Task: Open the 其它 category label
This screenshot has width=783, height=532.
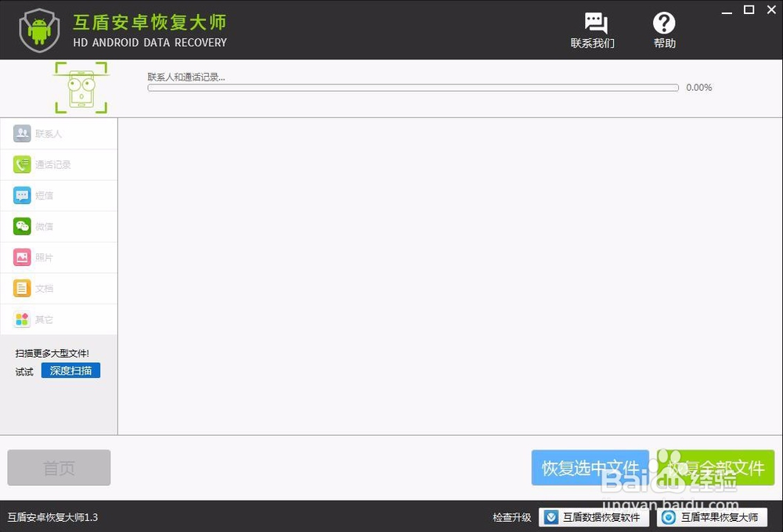Action: pyautogui.click(x=44, y=319)
